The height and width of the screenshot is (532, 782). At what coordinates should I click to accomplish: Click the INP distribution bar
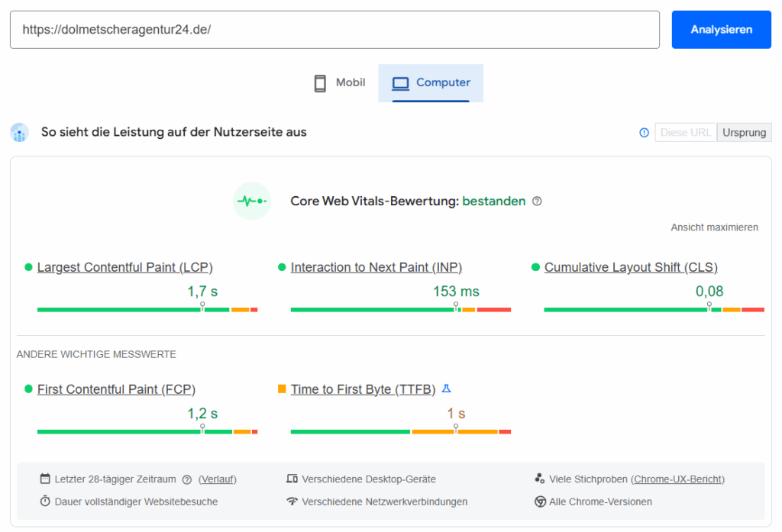400,310
